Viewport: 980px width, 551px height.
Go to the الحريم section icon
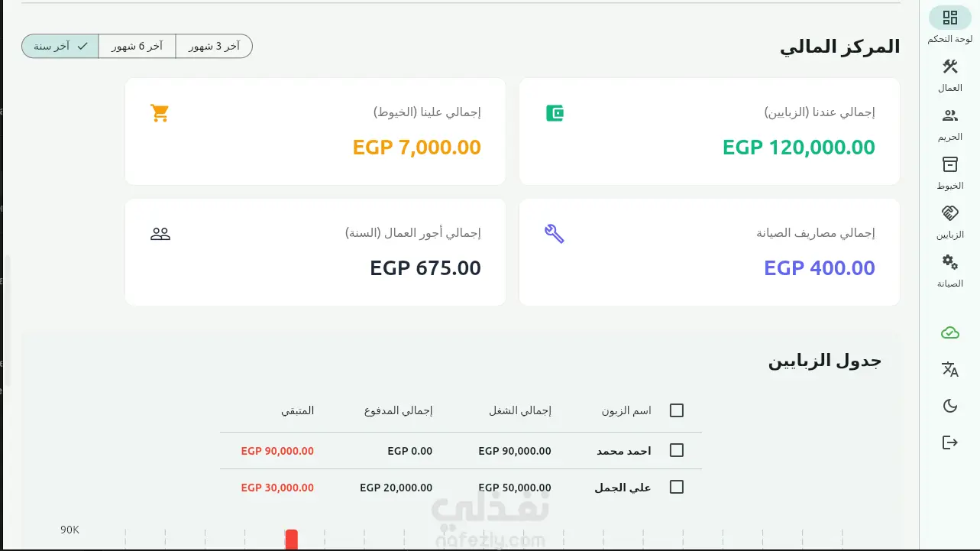[949, 115]
